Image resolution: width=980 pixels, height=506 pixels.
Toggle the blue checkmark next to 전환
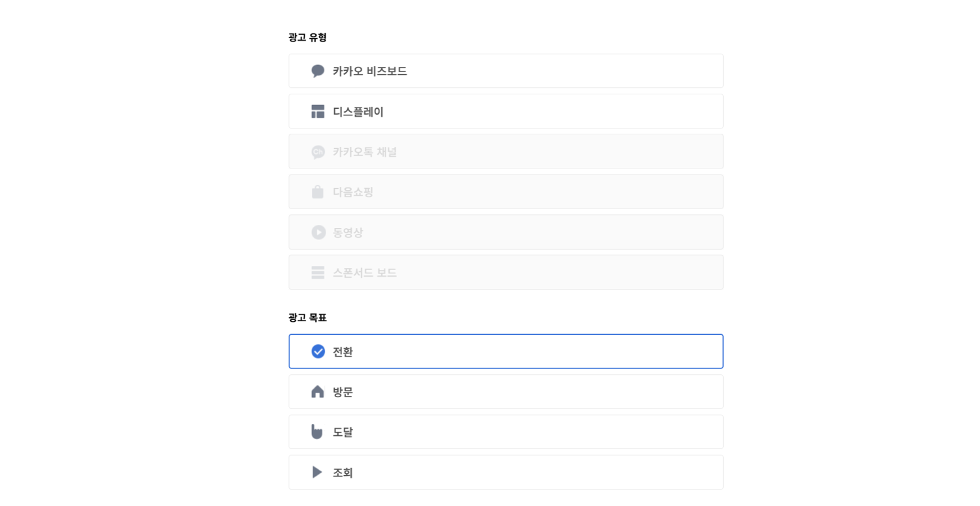click(x=318, y=351)
